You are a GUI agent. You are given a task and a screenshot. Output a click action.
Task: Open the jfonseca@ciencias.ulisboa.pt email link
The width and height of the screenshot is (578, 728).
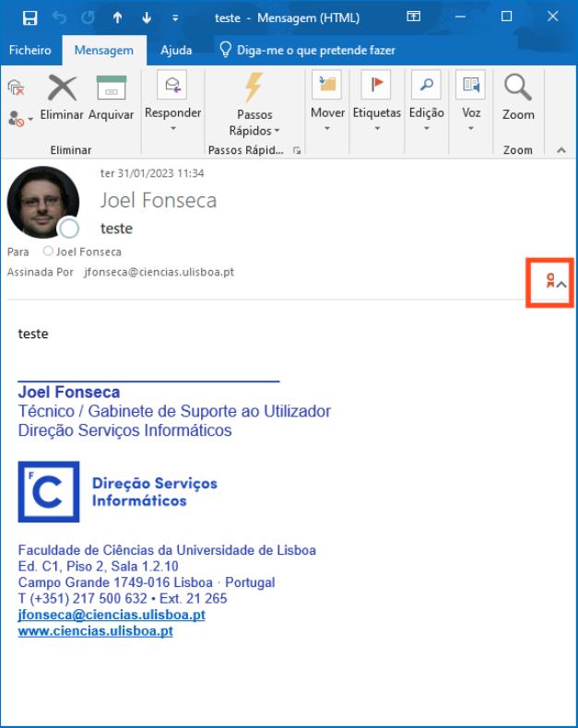coord(112,615)
